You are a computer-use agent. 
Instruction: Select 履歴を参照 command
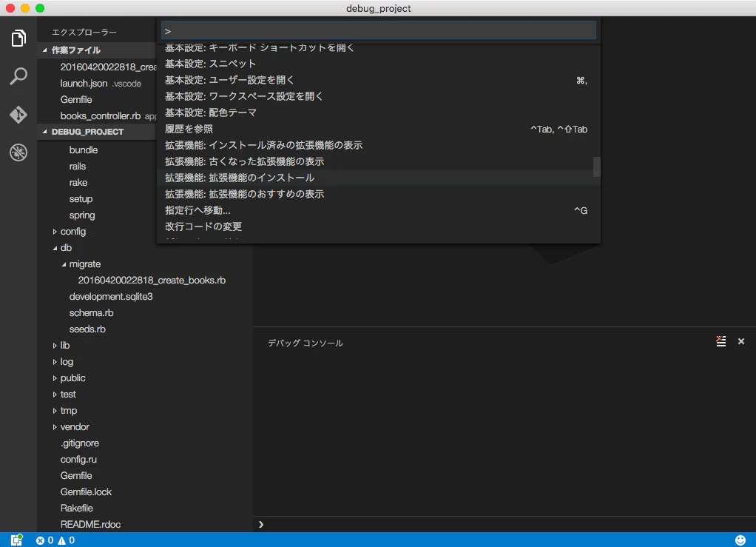click(379, 129)
